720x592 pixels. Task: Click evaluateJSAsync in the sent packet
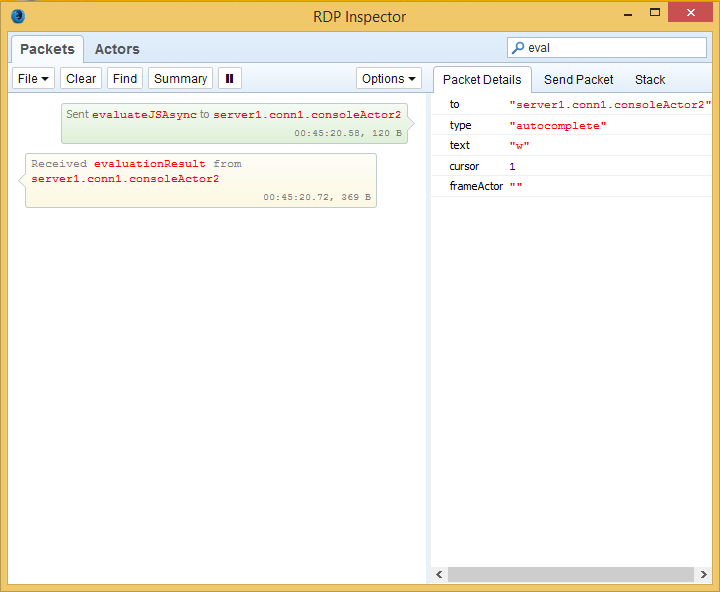pos(144,115)
